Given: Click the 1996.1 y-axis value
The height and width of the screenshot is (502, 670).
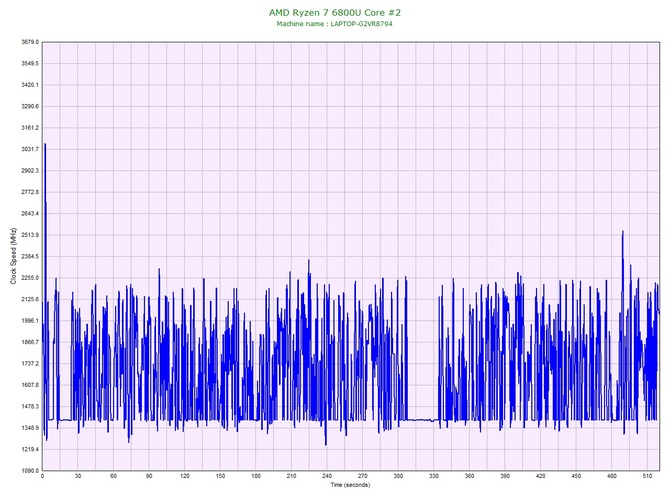Looking at the screenshot, I should click(30, 320).
